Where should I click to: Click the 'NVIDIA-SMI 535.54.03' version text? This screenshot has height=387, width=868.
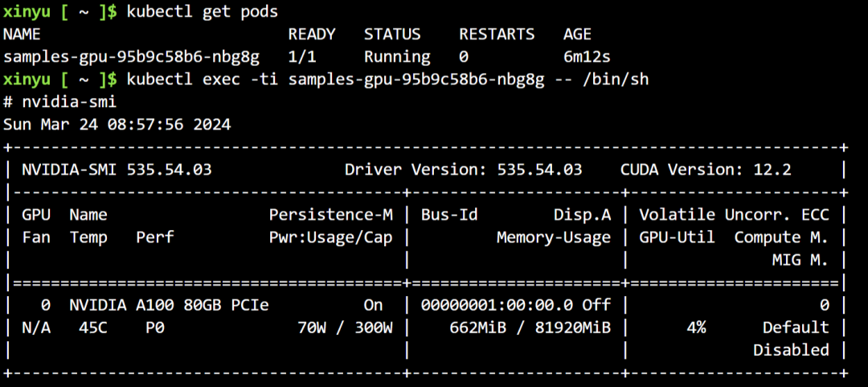point(117,170)
